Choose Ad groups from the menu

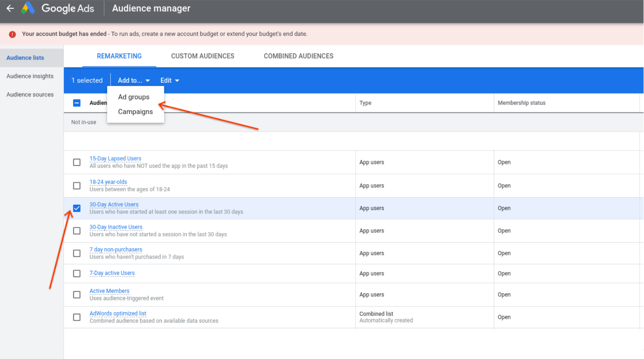134,97
